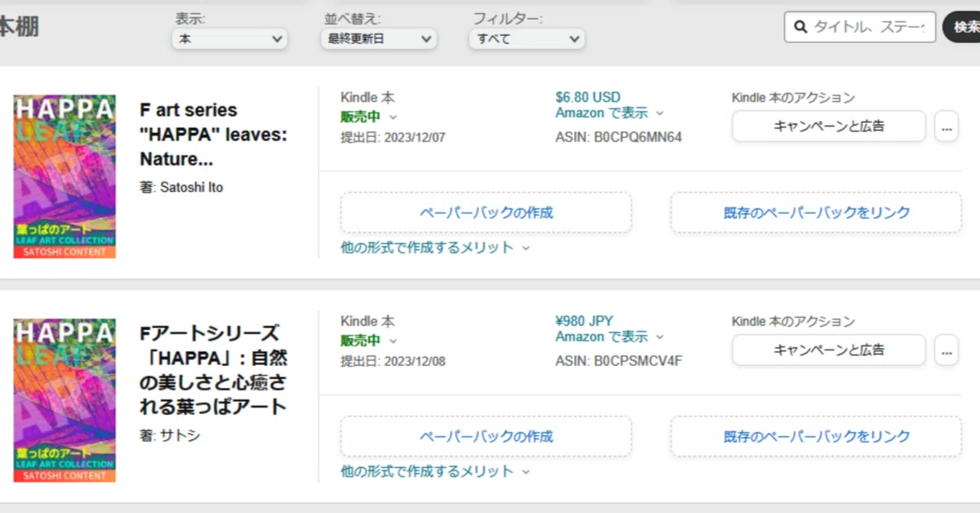Open the 表示 dropdown showing 本
Screen dimensions: 980x513
(229, 38)
